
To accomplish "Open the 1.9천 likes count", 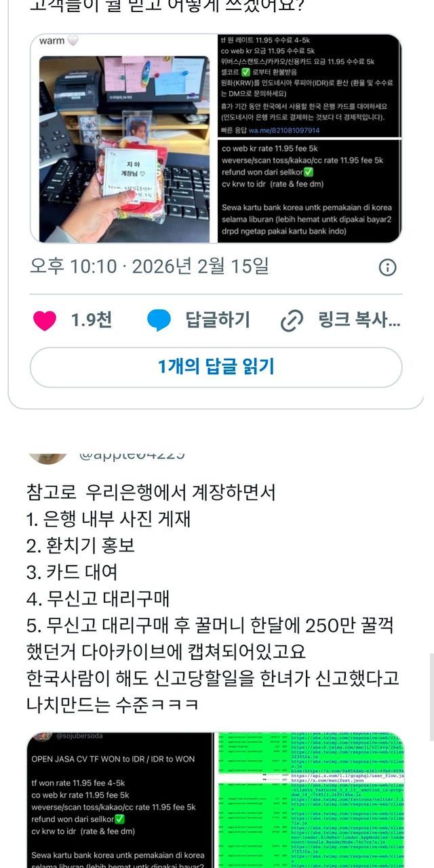I will pos(92,320).
